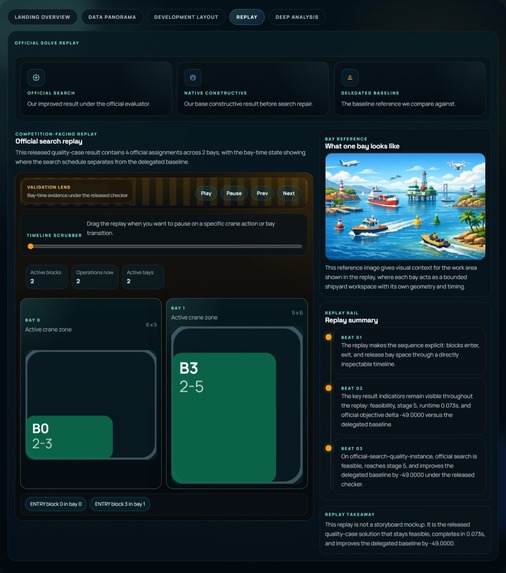Select the Delegated Baseline result card
Viewport: 506px width, 573px height.
pos(410,89)
